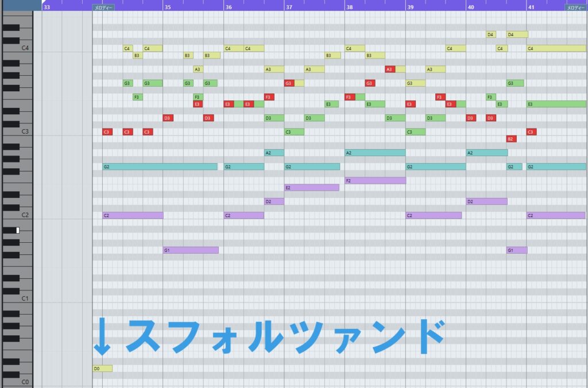Click the left メロディー part start label
The image size is (588, 388).
tap(103, 7)
